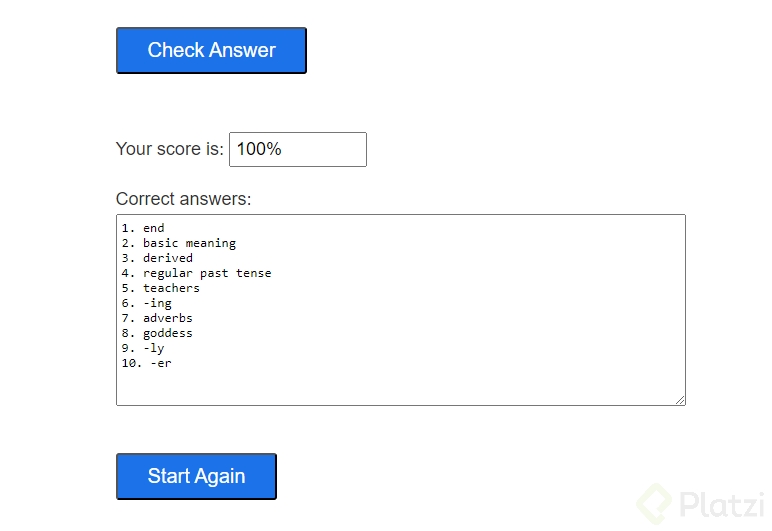This screenshot has width=772, height=531.
Task: Click answer 9 "-ly"
Action: tap(153, 348)
